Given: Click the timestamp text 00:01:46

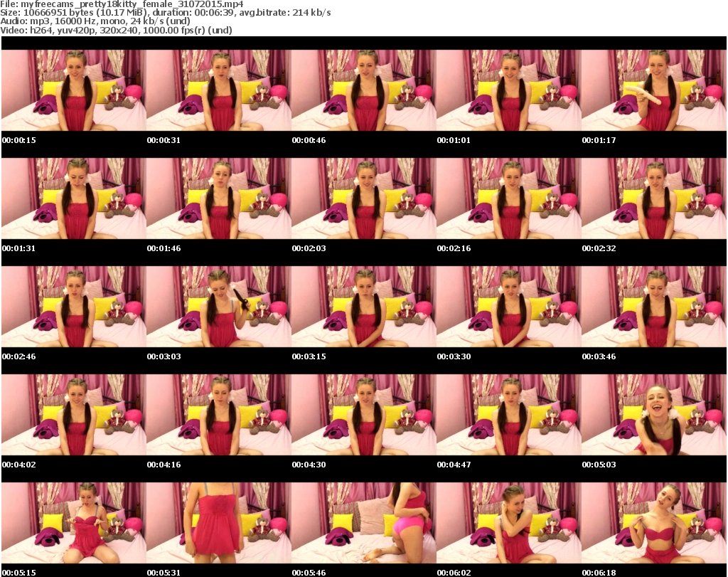Looking at the screenshot, I should 164,248.
